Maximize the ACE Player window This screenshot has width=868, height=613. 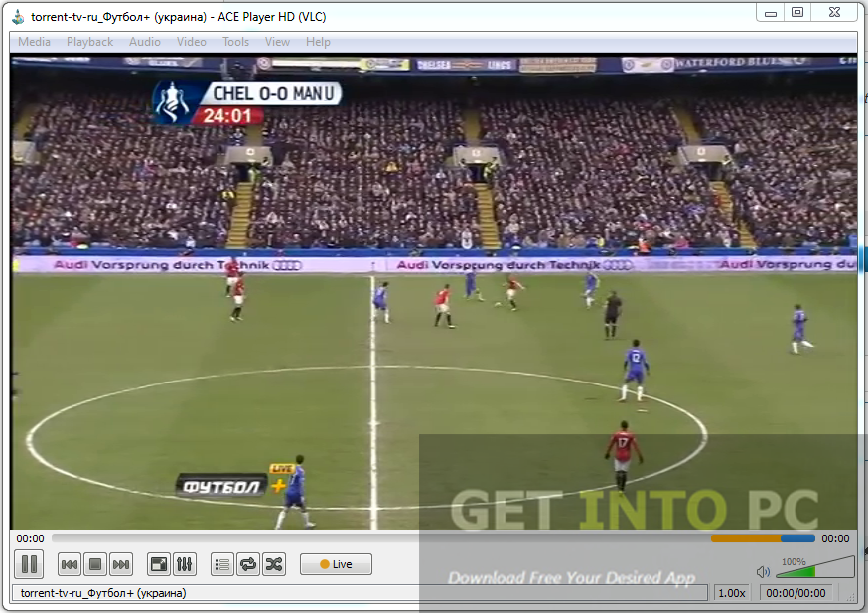point(797,13)
